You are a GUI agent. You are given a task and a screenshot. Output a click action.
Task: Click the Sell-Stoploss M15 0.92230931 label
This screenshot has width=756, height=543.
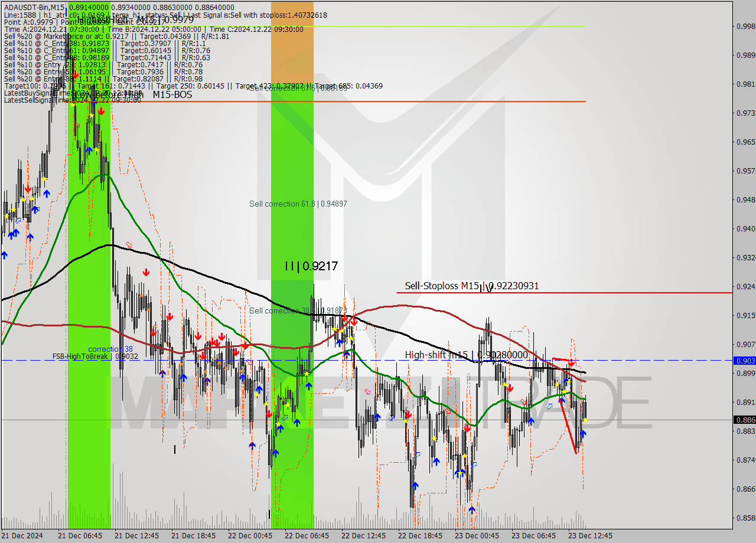471,286
